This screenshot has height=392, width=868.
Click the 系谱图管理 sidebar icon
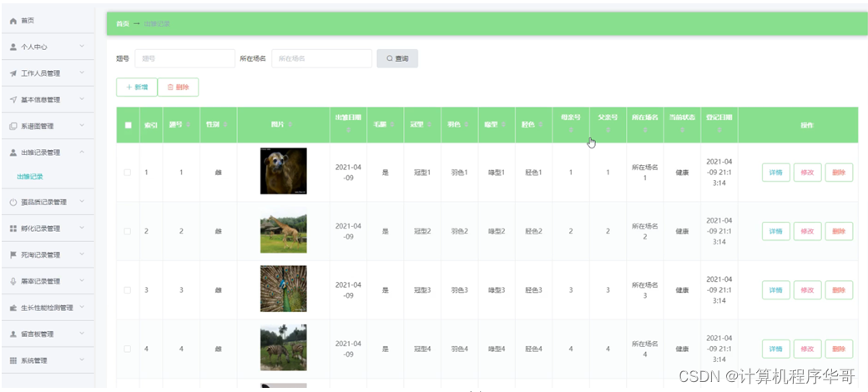(13, 126)
